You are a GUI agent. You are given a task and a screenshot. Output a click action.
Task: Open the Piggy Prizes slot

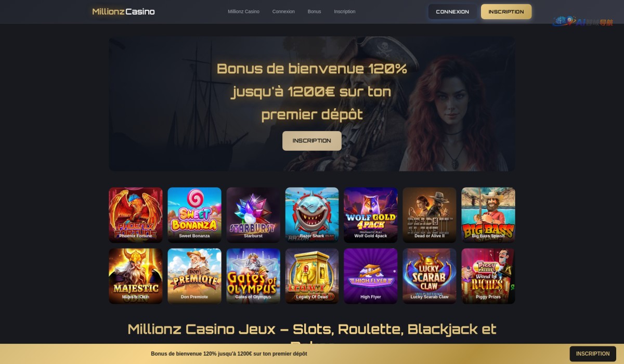click(488, 276)
